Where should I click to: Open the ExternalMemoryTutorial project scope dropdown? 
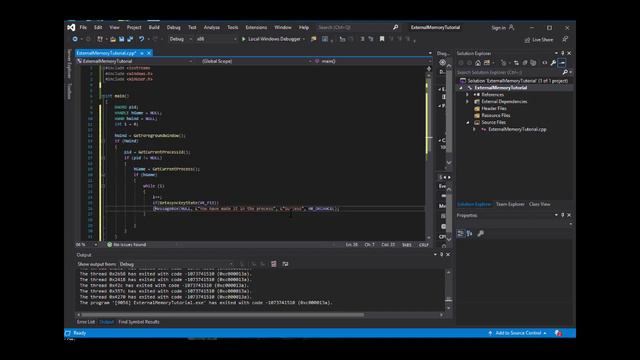tap(135, 61)
